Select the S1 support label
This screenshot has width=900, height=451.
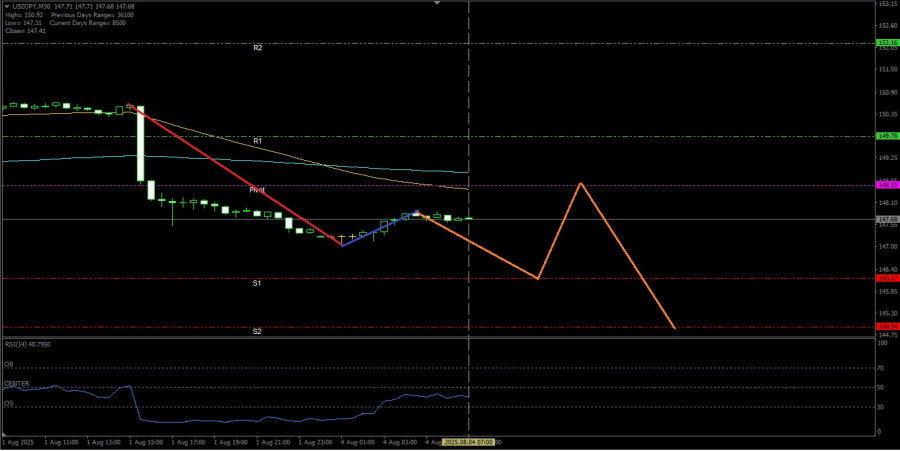257,283
